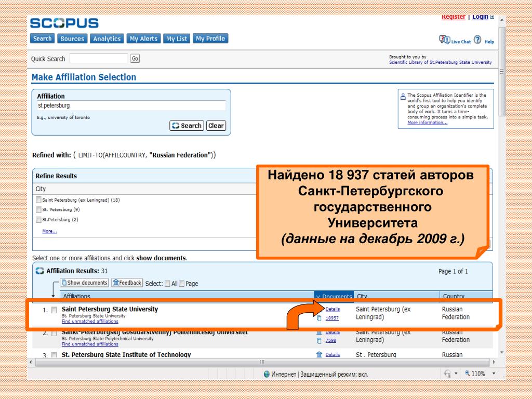Click the globe Internet zone icon

coord(267,374)
